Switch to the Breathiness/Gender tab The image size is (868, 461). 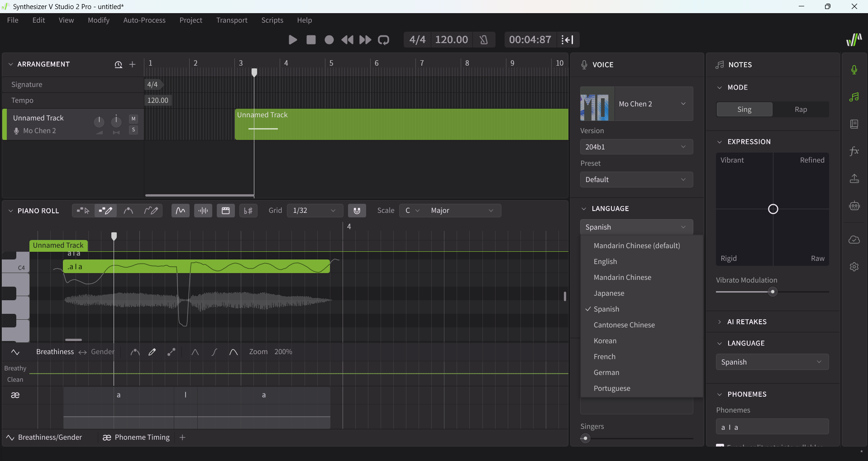(44, 437)
